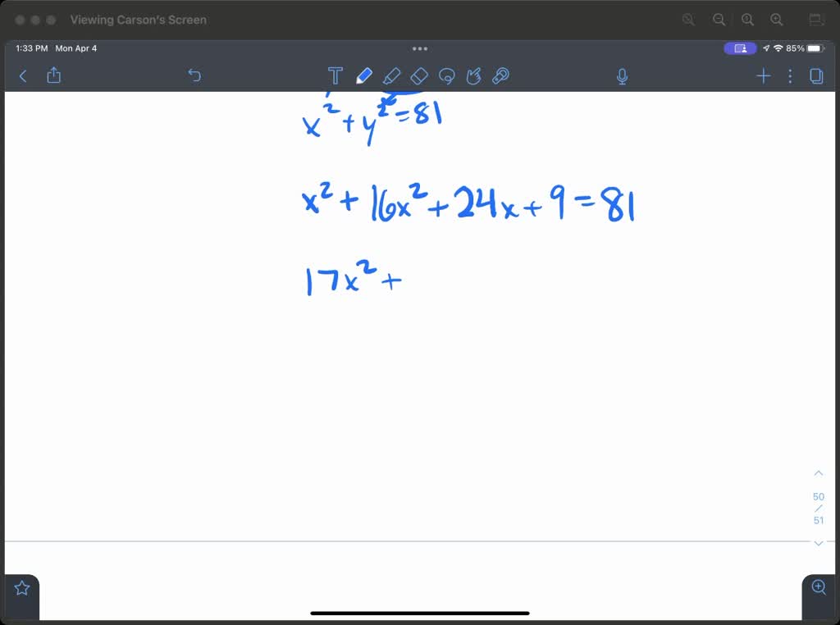Select the hand gesture tool
Viewport: 840px width, 625px height.
[x=474, y=75]
